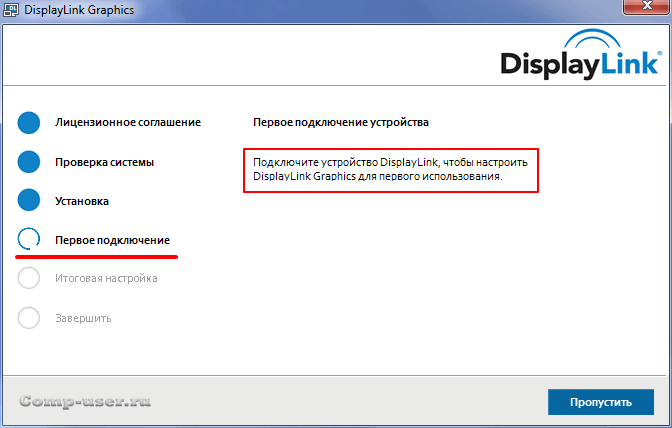Click the Первое подключение устройства heading
Viewport: 672px width, 428px height.
341,123
